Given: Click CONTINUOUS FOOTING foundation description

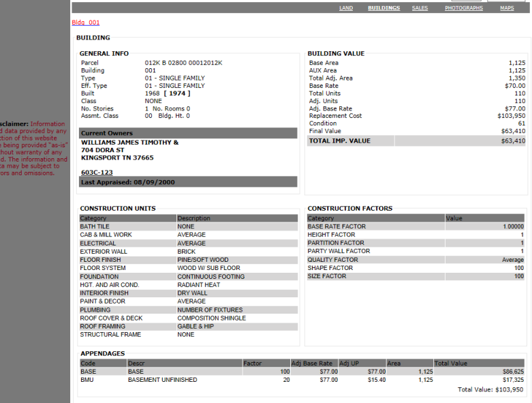Looking at the screenshot, I should (210, 277).
